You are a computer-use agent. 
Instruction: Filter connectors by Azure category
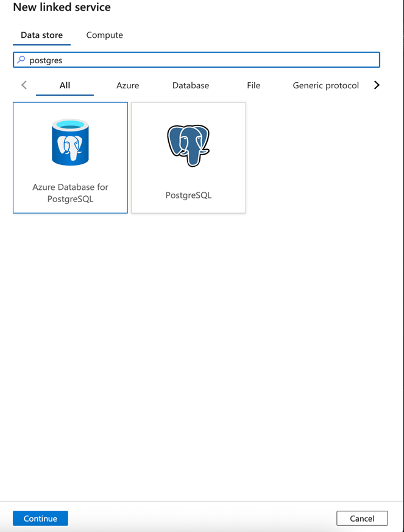[127, 86]
